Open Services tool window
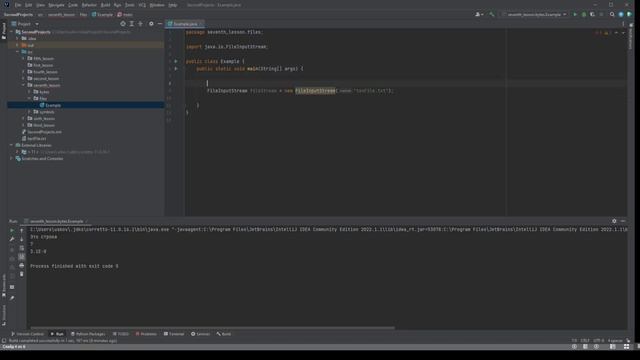The width and height of the screenshot is (640, 360). coord(200,334)
